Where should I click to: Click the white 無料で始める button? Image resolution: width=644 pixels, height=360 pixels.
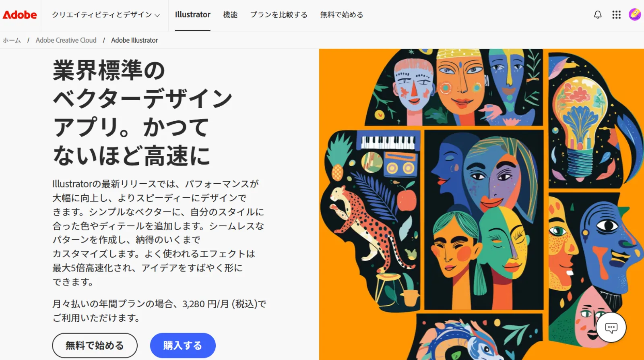tap(95, 346)
